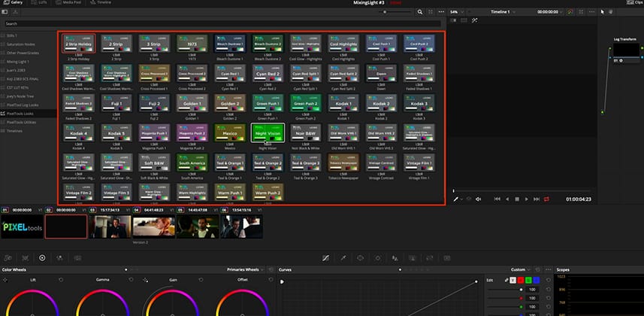Expand the eyedropper tool options chevron

(x=461, y=199)
